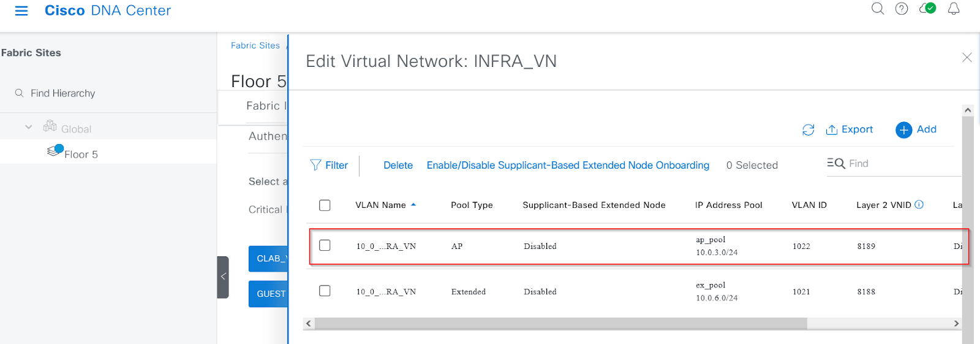The width and height of the screenshot is (980, 344).
Task: Open the notifications bell icon
Action: [954, 9]
